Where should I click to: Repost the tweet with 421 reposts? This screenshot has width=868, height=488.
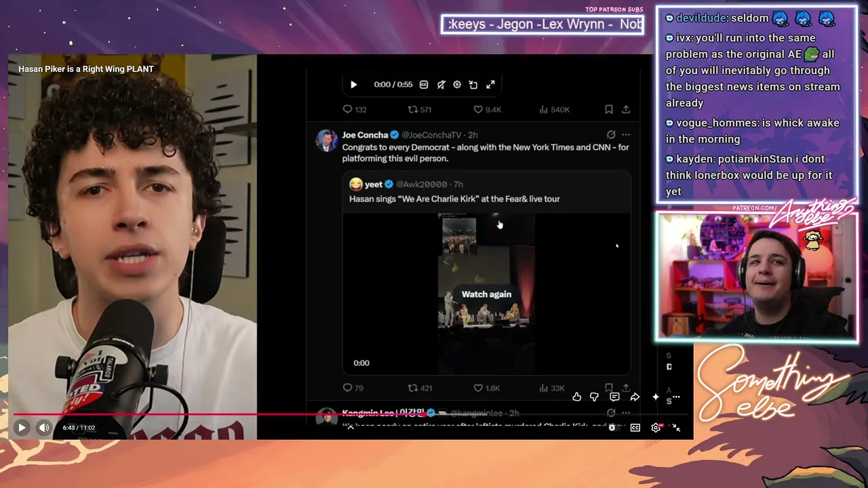point(419,388)
